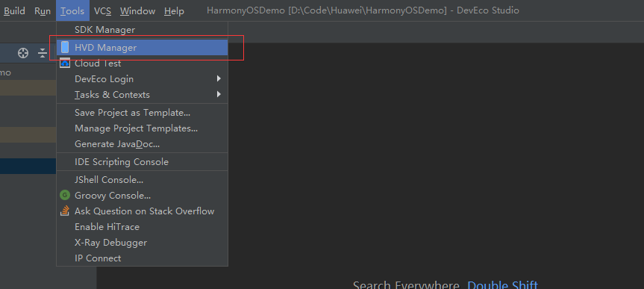The height and width of the screenshot is (289, 644).
Task: Expand the DevEco Login submenu arrow
Action: (x=219, y=78)
